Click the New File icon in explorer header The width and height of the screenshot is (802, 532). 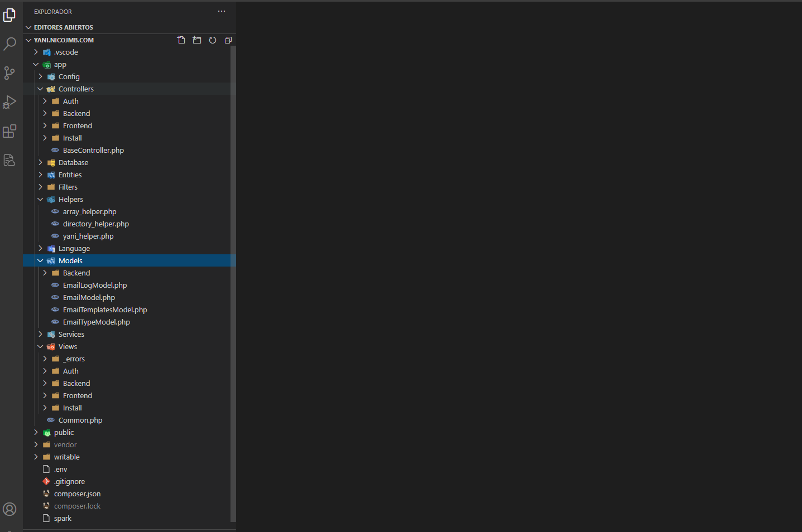coord(181,40)
